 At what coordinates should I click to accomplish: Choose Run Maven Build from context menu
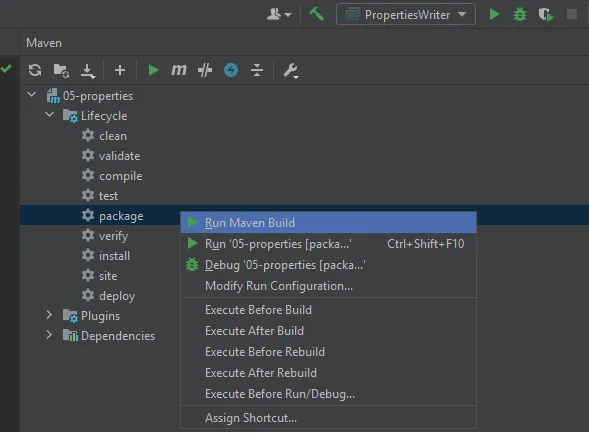click(x=328, y=223)
